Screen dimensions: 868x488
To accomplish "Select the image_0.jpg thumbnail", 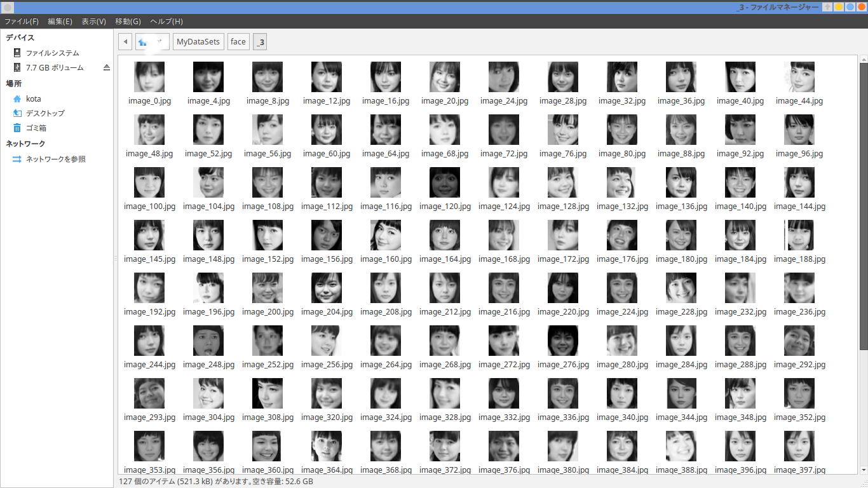I will (x=149, y=76).
